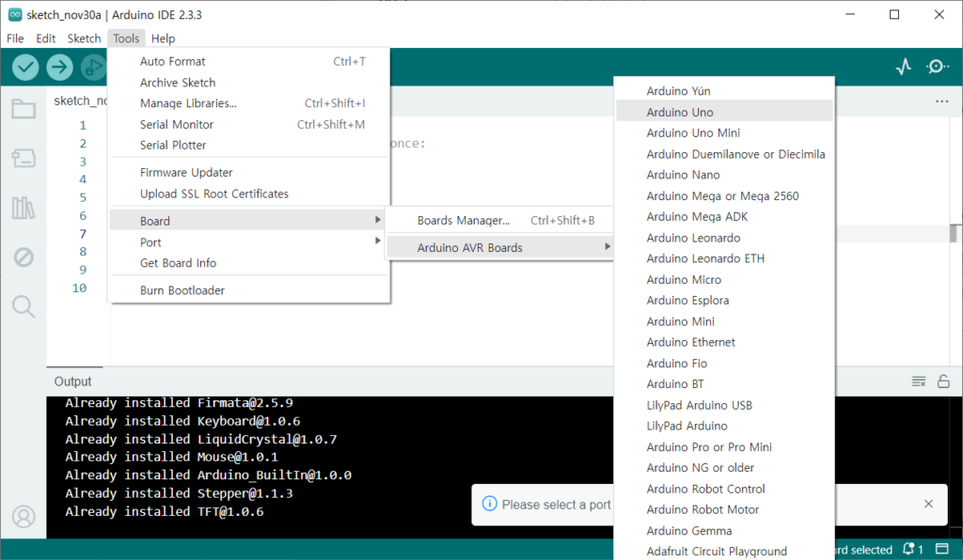
Task: Select Arduino Nano board
Action: click(724, 175)
